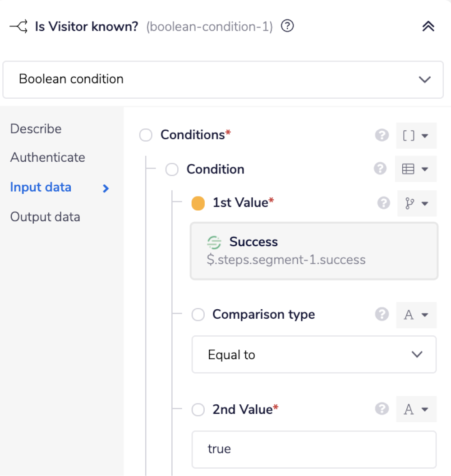Image resolution: width=451 pixels, height=476 pixels.
Task: Open the Output data section
Action: tap(45, 217)
